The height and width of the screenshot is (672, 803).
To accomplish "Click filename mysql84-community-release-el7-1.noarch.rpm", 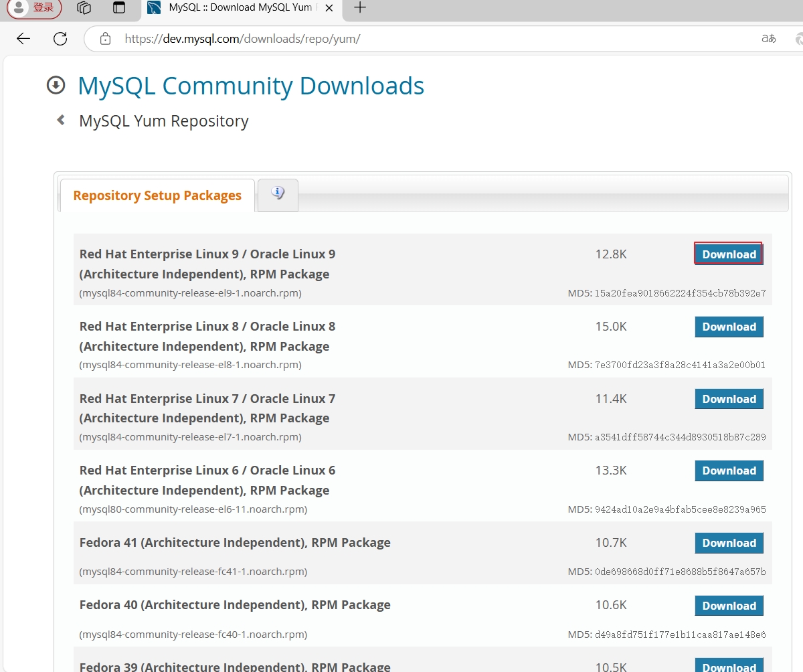I will (x=190, y=437).
